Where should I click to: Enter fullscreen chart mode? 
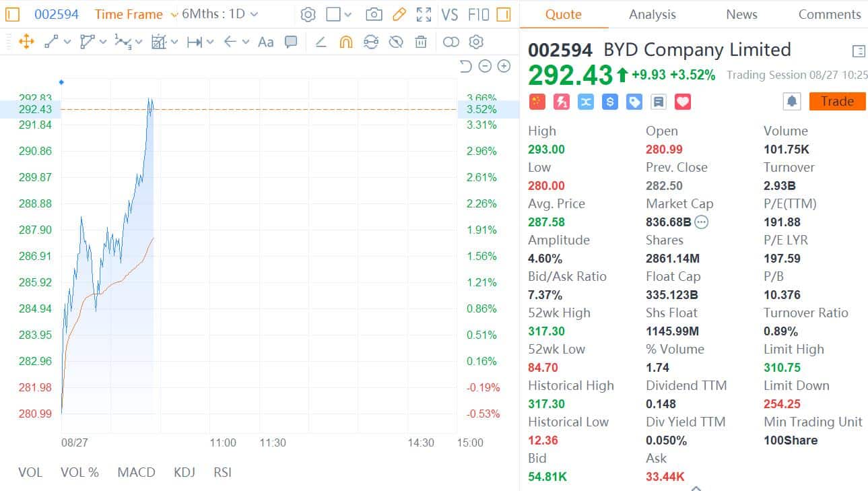coord(424,14)
